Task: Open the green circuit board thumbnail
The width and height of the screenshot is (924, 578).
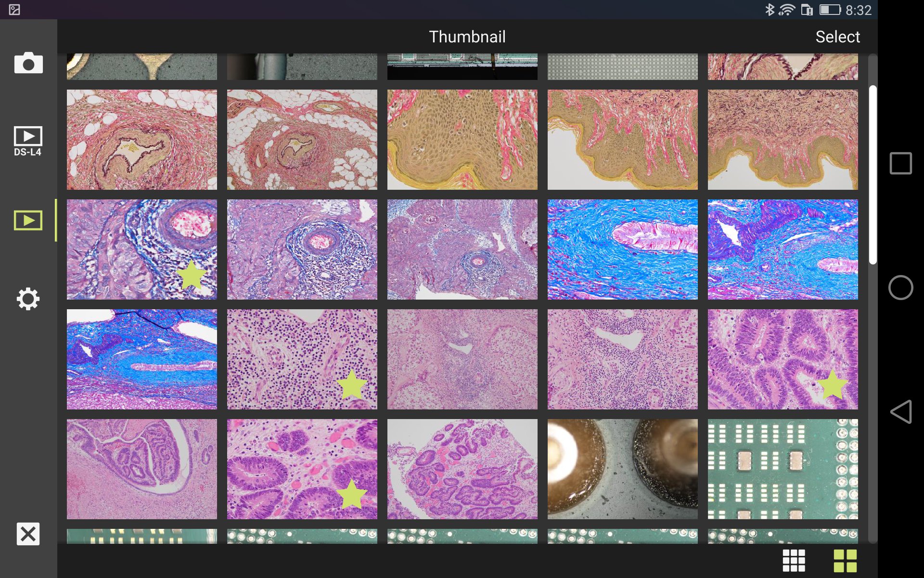Action: 783,469
